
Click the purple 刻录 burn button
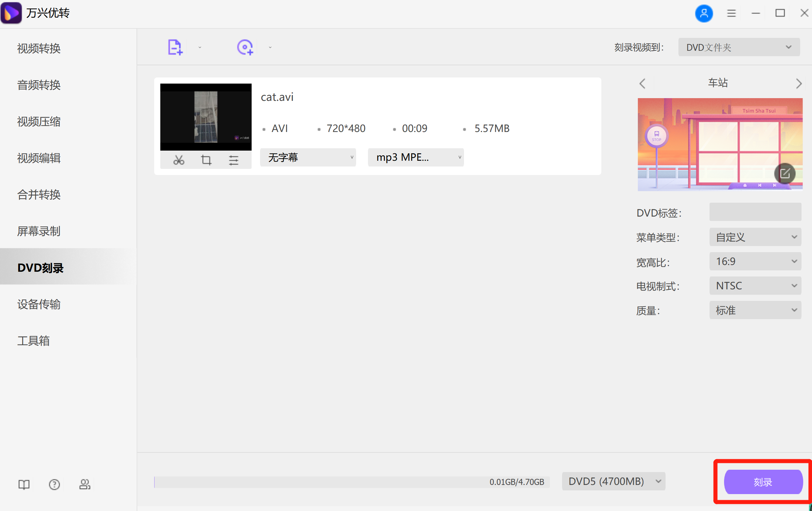point(763,482)
